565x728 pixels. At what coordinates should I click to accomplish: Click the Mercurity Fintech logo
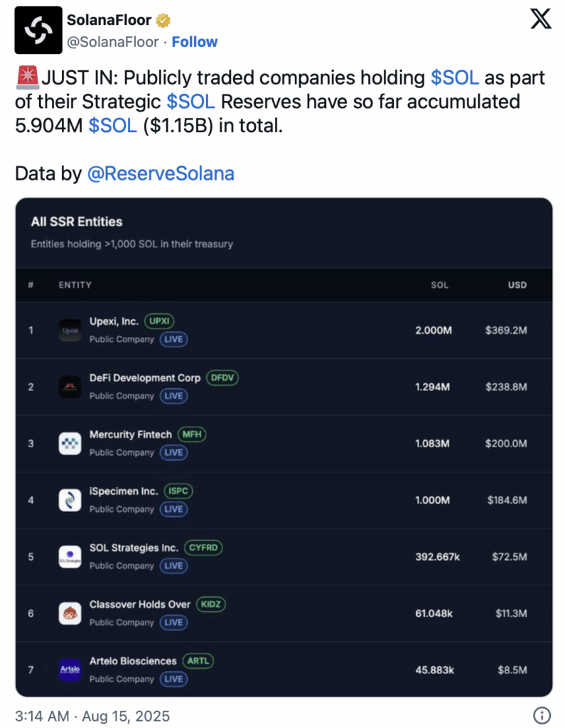(x=70, y=444)
